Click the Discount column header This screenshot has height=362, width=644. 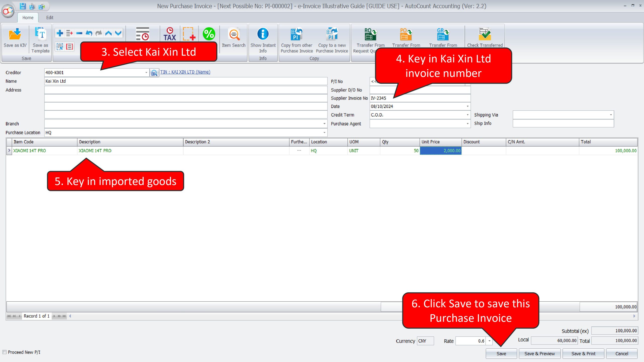point(484,142)
